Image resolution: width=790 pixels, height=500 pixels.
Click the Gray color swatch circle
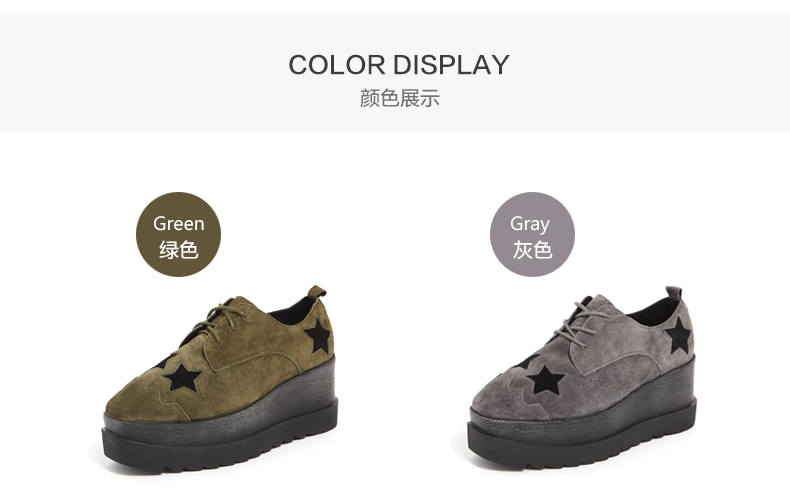pos(532,234)
